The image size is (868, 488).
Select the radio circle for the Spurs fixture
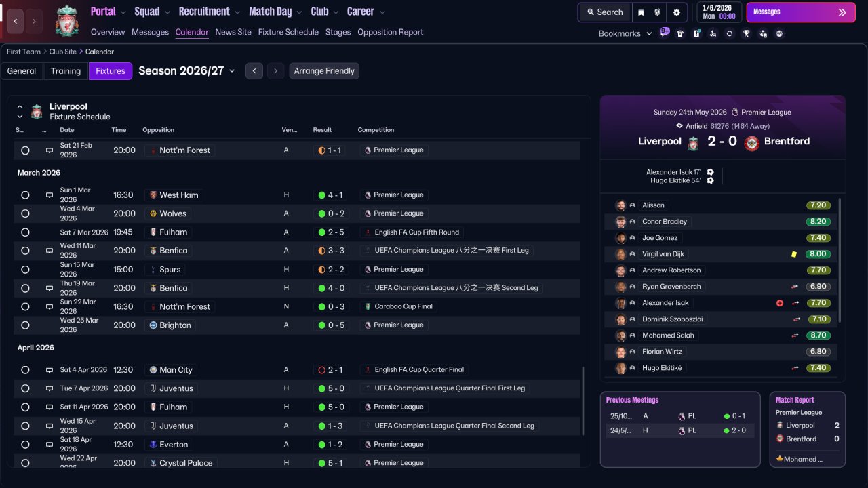click(x=25, y=270)
